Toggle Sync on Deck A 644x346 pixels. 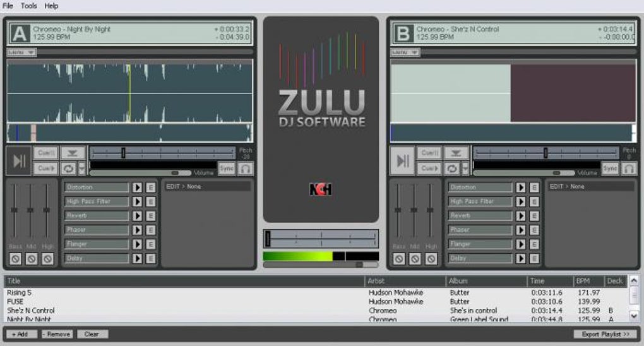(226, 169)
